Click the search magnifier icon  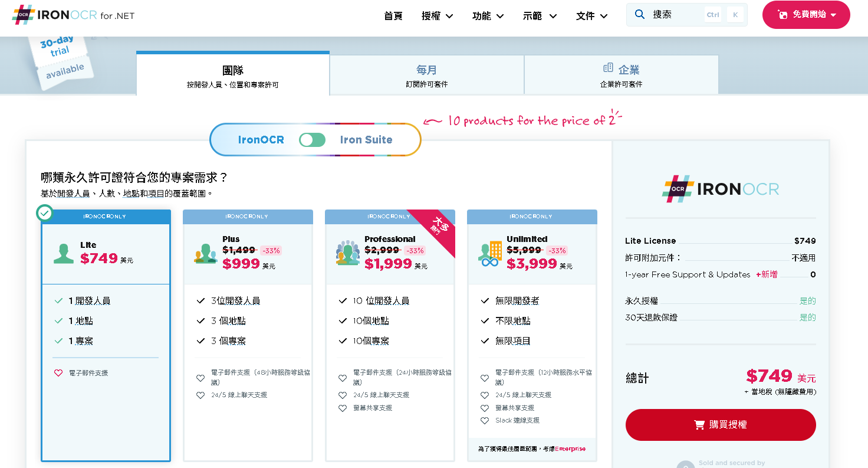tap(640, 15)
